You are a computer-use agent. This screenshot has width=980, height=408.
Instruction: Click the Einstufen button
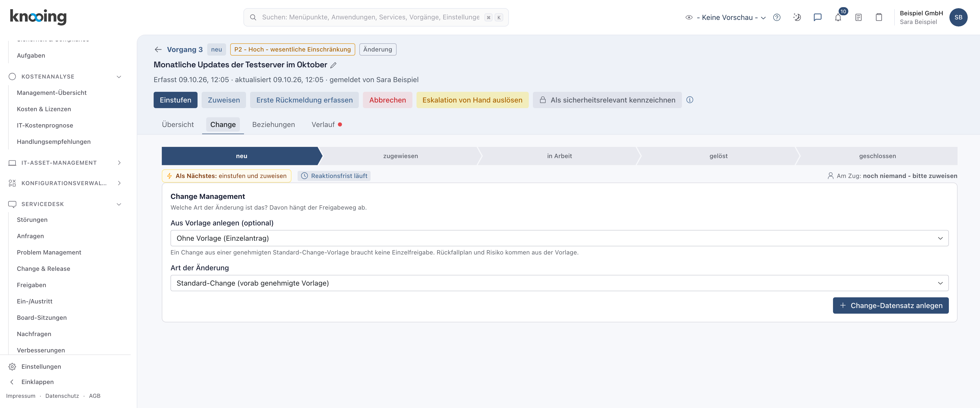point(175,100)
